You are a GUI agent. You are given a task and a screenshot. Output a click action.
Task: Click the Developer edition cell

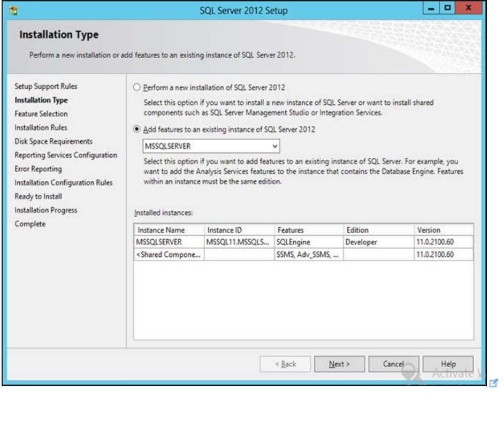point(379,242)
